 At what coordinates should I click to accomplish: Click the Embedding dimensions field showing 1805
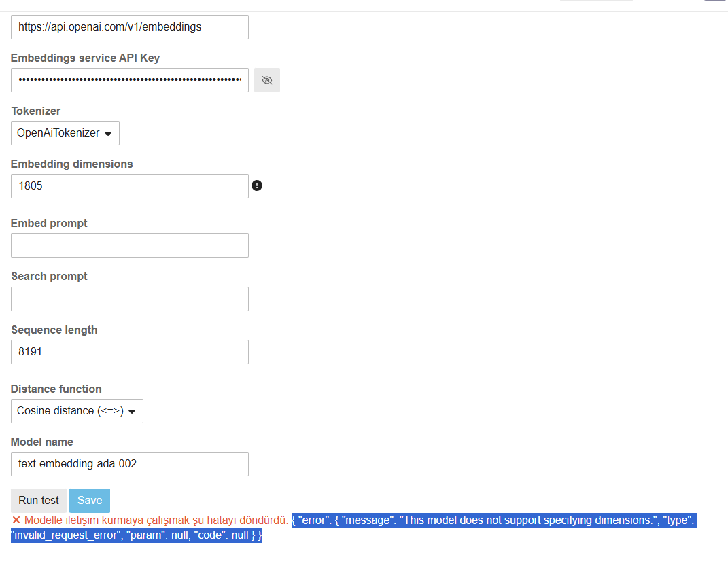(130, 186)
